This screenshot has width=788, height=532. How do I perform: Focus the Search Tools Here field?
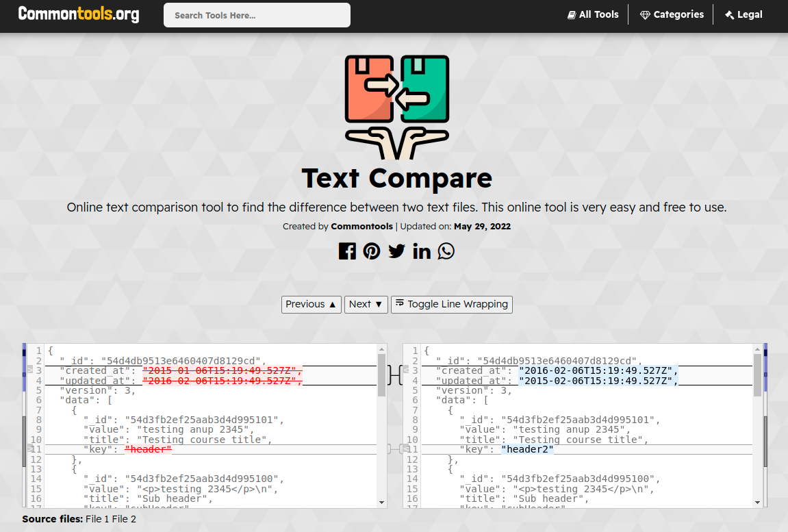257,15
